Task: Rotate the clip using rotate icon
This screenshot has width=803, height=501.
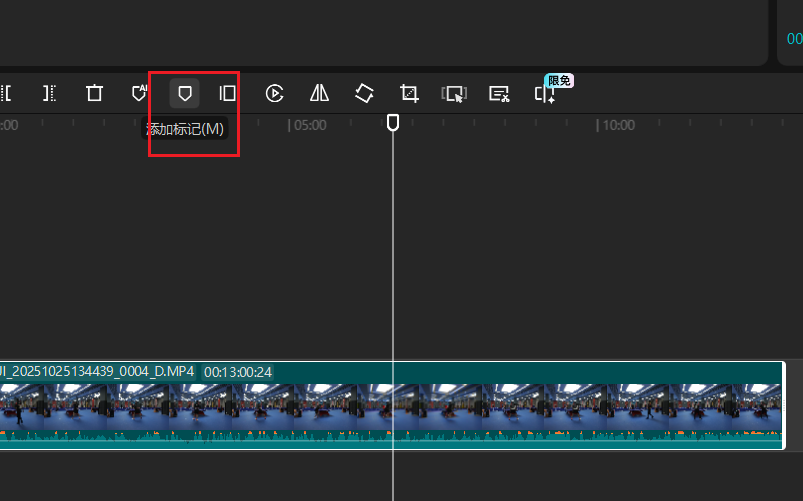Action: tap(364, 93)
